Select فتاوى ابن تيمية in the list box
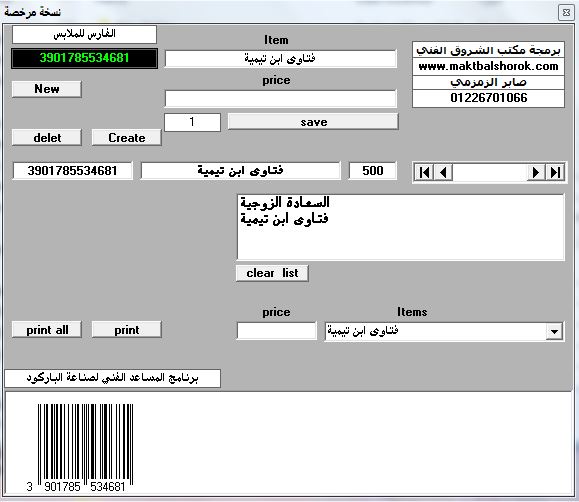This screenshot has width=579, height=502. (x=284, y=219)
